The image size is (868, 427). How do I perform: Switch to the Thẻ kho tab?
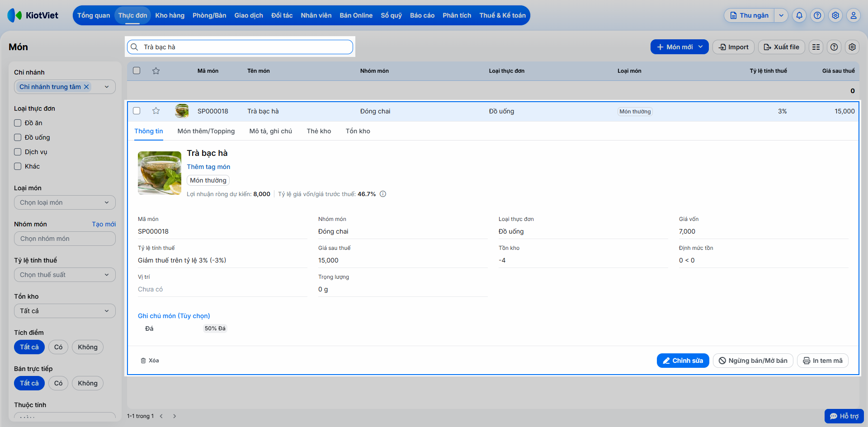(x=319, y=131)
